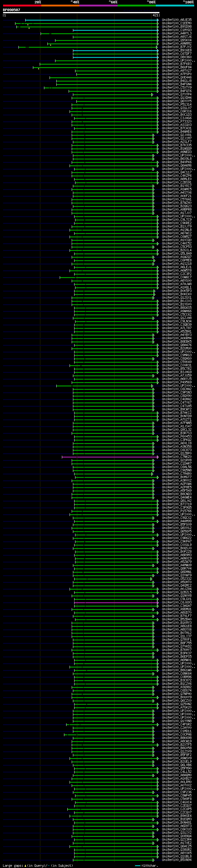
Task: Select the UniRef100_Q21RV8 label
Action: (177, 460)
